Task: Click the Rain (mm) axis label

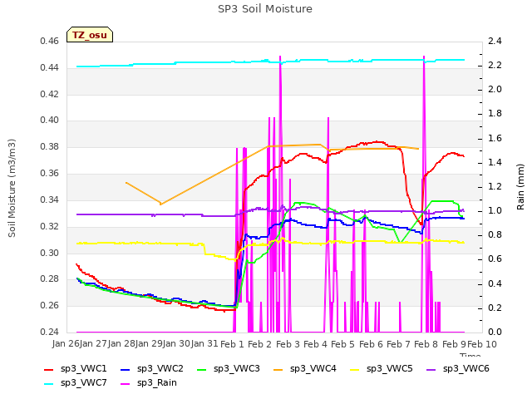Action: 520,187
